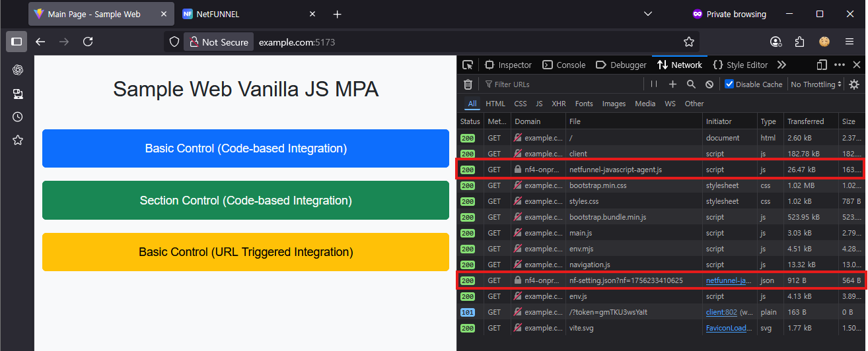Filter requests by HTML
868x351 pixels.
coord(495,104)
